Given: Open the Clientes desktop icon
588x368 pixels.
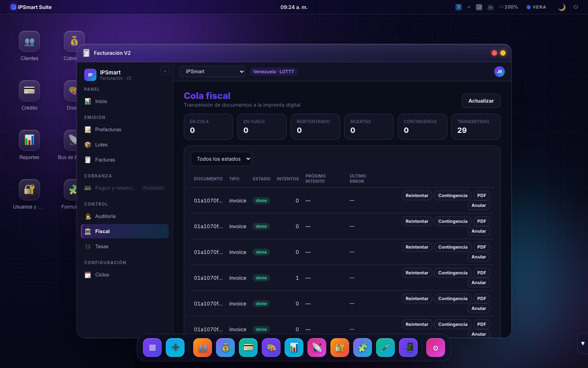Looking at the screenshot, I should point(29,46).
